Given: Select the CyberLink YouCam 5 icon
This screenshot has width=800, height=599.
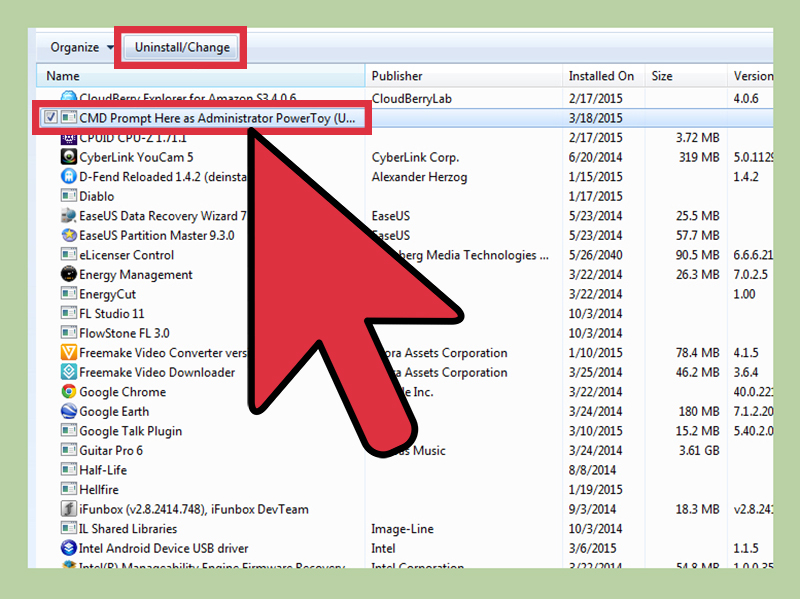Looking at the screenshot, I should (x=68, y=157).
